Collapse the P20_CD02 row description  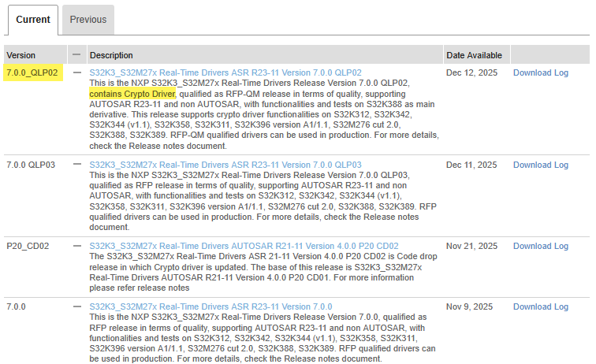(x=77, y=246)
